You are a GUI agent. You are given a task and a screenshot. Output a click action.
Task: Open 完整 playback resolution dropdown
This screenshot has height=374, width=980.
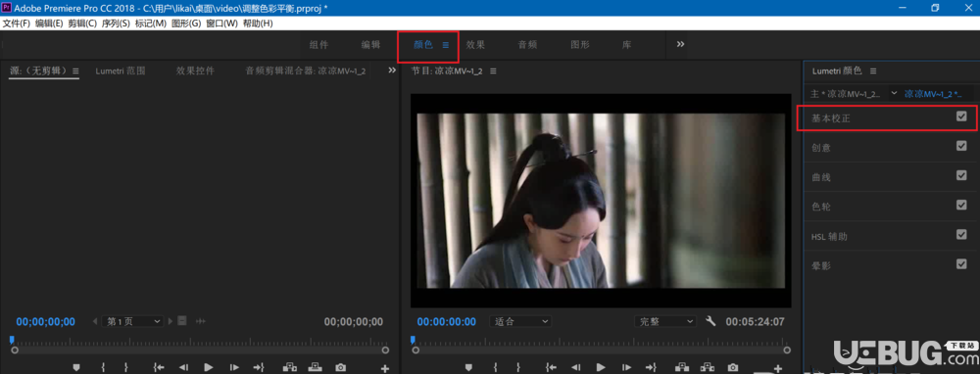[x=664, y=321]
